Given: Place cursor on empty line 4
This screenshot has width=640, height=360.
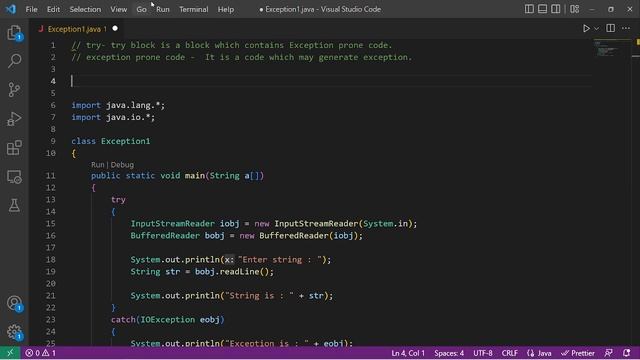Looking at the screenshot, I should [x=331, y=81].
